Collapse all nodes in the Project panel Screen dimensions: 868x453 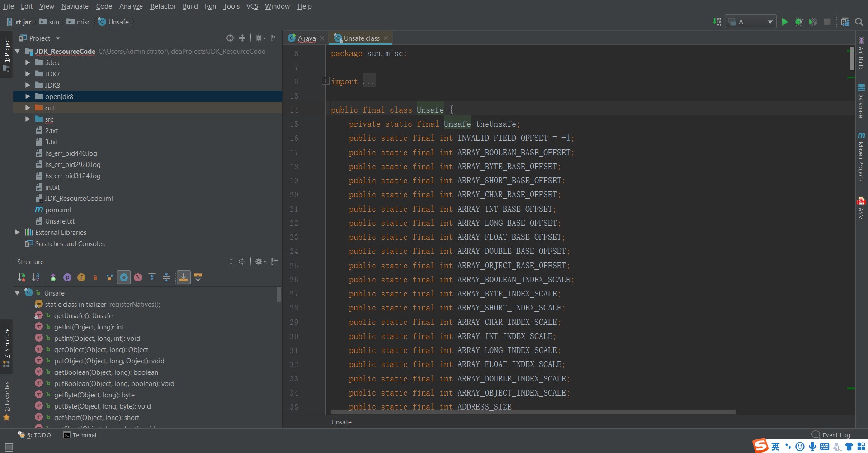pos(242,38)
